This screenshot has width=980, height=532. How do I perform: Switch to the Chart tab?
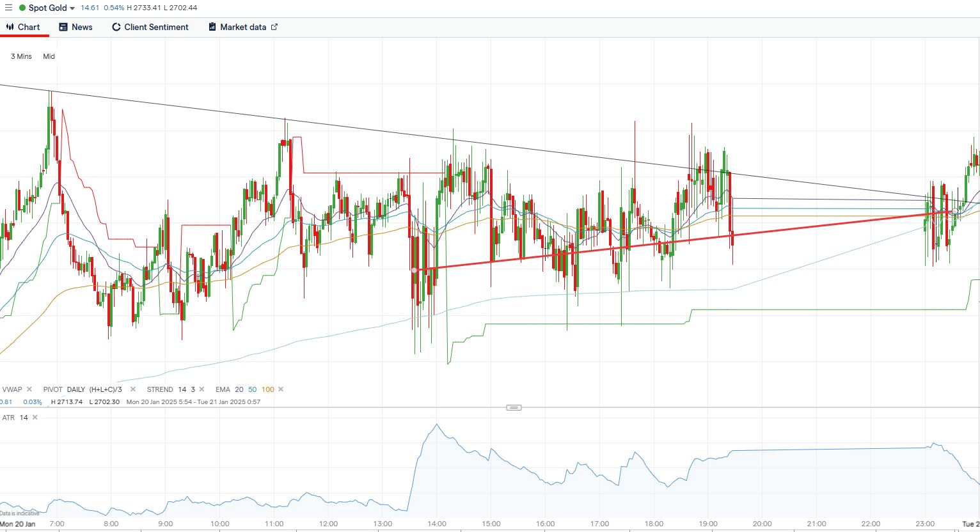pos(24,27)
